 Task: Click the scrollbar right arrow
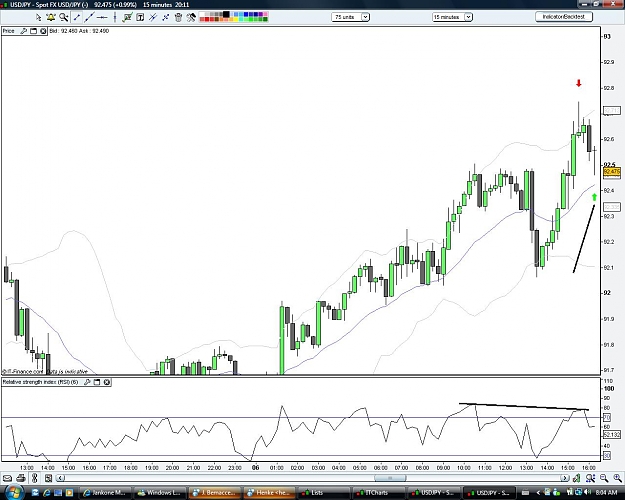pyautogui.click(x=565, y=478)
